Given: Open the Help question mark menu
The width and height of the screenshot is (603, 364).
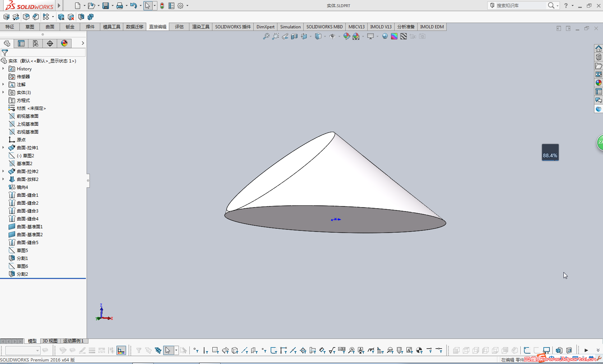Looking at the screenshot, I should (x=566, y=5).
